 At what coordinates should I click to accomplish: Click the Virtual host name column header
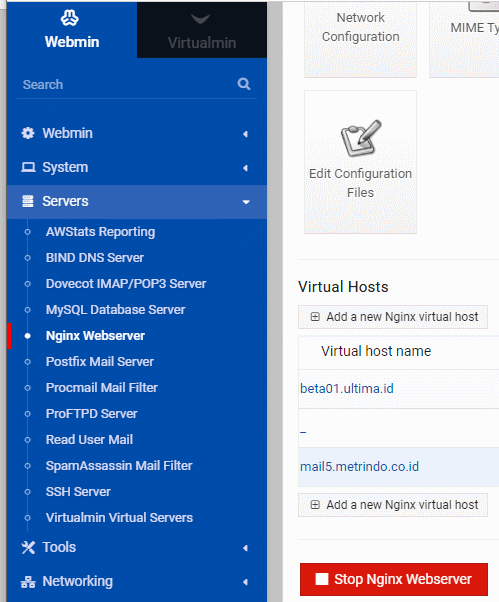click(x=376, y=351)
